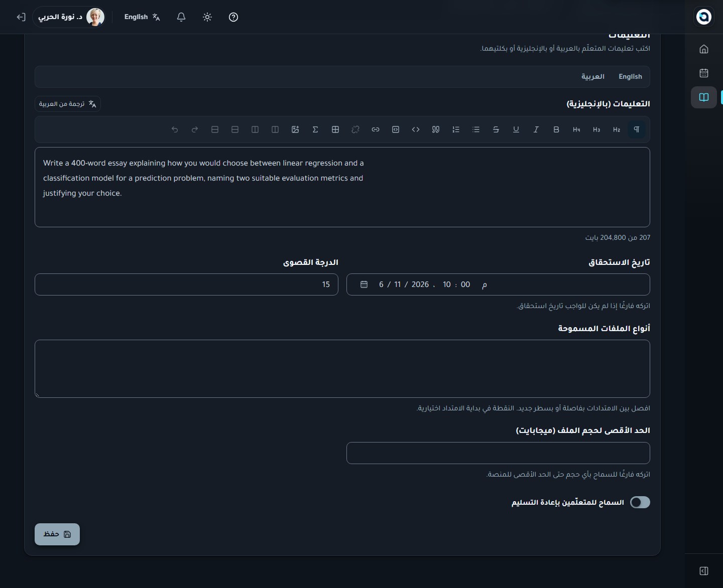The image size is (723, 588).
Task: Switch to the English instructions tab
Action: coord(630,76)
